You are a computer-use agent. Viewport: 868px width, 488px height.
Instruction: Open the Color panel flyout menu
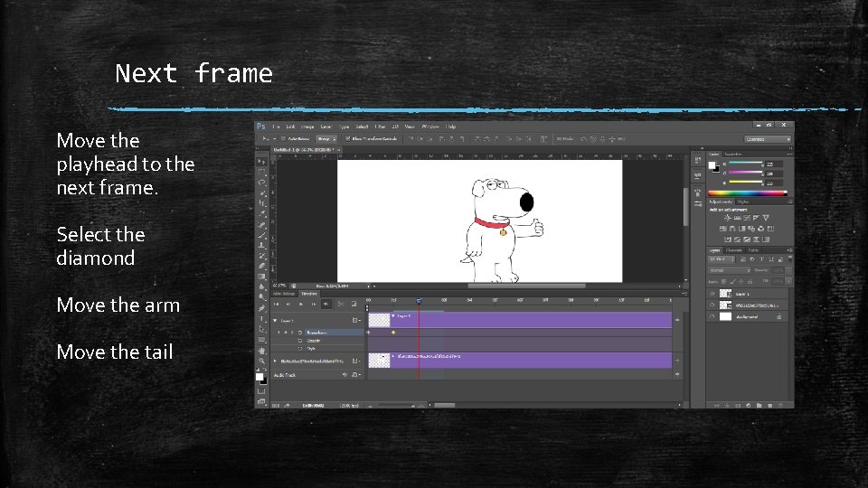(790, 154)
